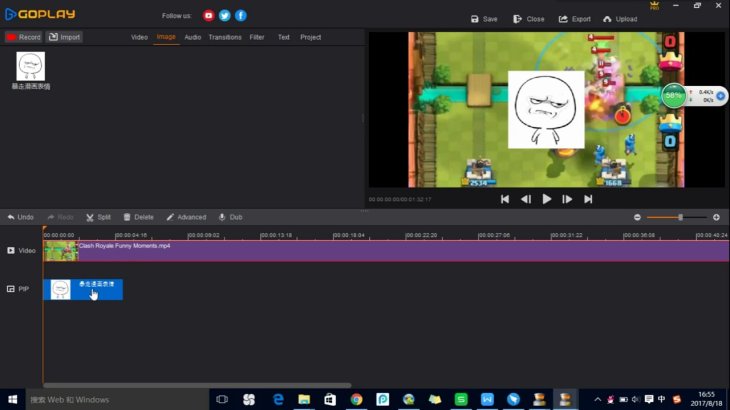The image size is (730, 410).
Task: Click the green 58% floating widget
Action: (x=673, y=95)
